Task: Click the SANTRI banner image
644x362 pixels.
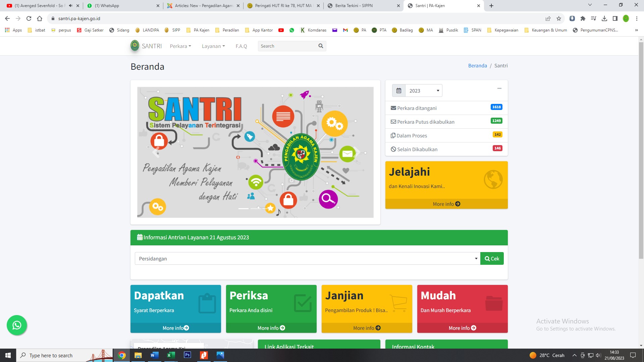Action: coord(255,152)
